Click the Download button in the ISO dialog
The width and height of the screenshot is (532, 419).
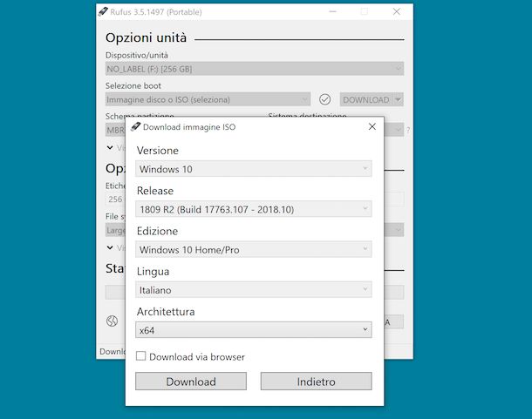191,382
